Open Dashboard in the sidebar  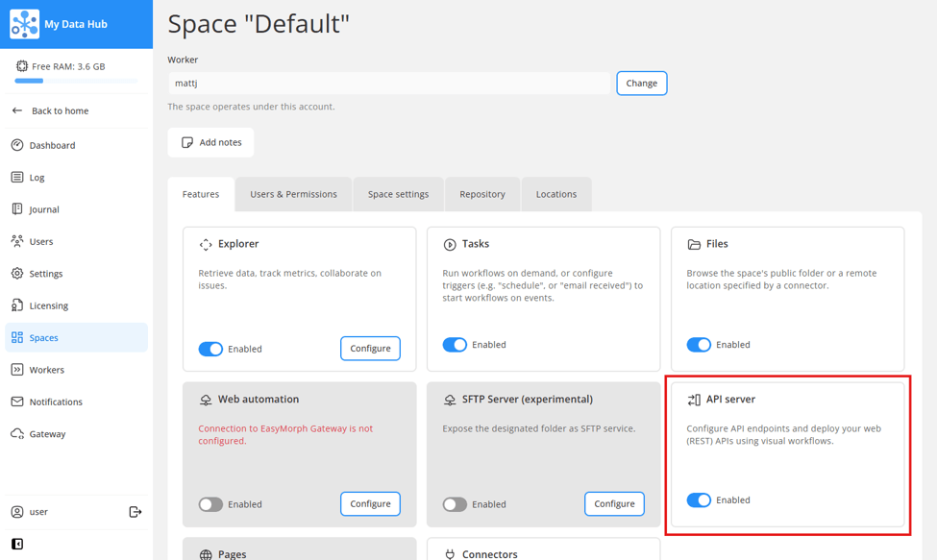pos(77,145)
